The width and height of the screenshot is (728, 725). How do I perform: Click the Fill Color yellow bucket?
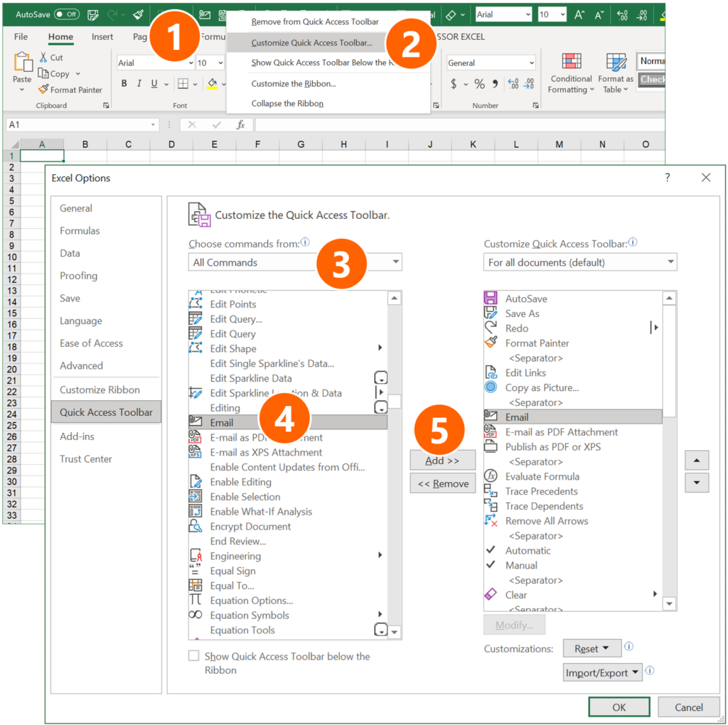tap(212, 84)
